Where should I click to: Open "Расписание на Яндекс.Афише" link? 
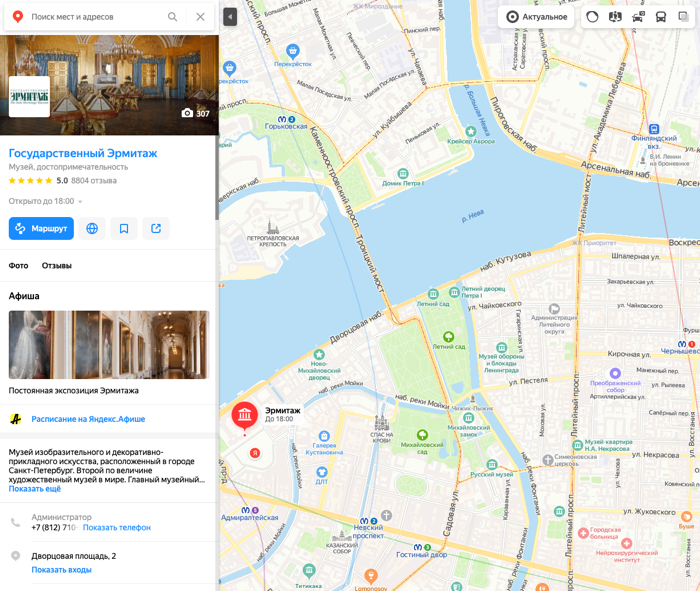pyautogui.click(x=88, y=419)
